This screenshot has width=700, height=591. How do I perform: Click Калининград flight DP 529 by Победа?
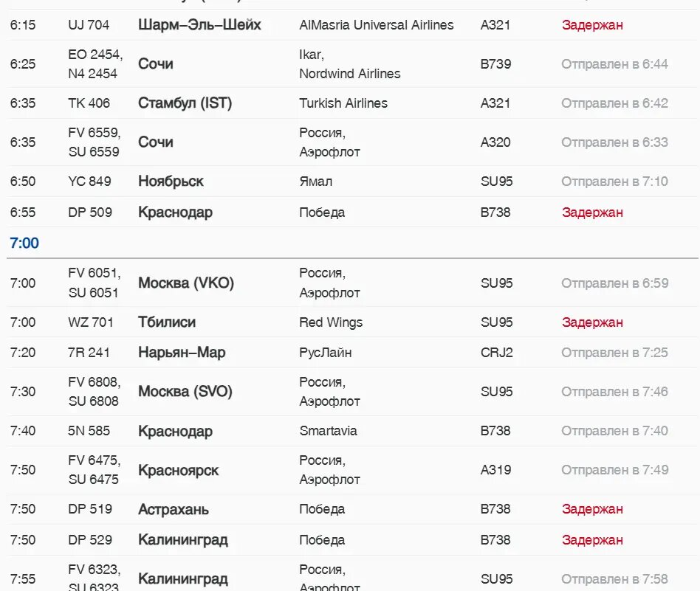coord(353,540)
